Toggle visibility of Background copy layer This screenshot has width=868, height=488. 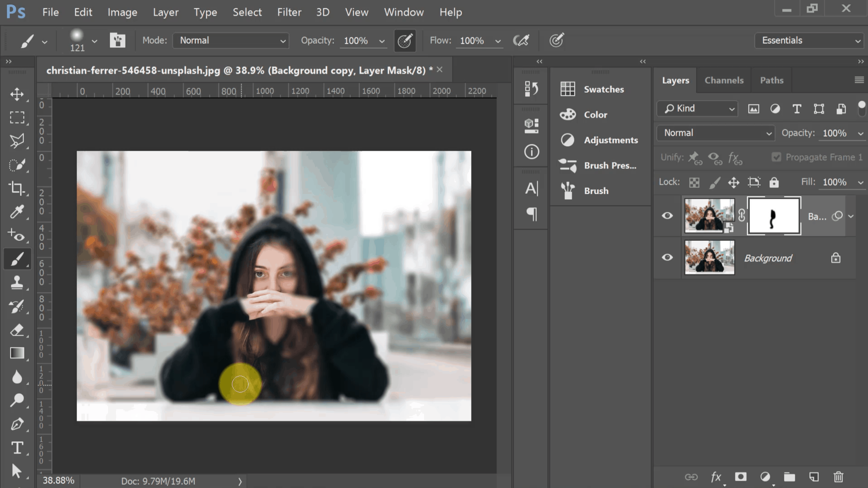[x=667, y=216]
